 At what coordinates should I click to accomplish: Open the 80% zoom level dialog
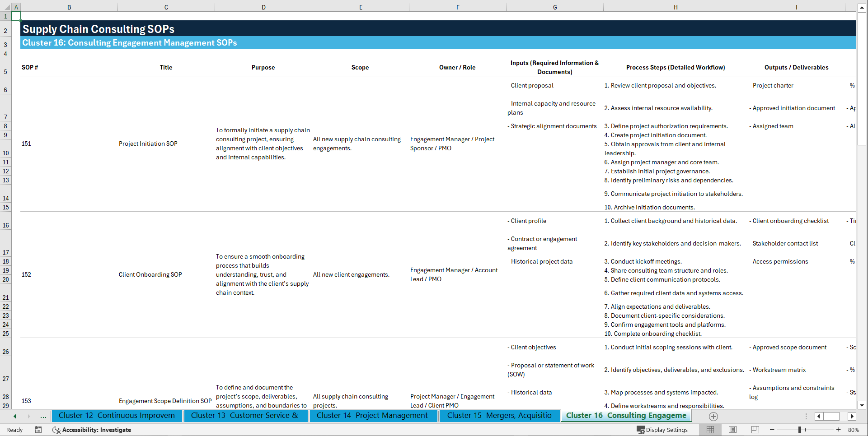[854, 430]
